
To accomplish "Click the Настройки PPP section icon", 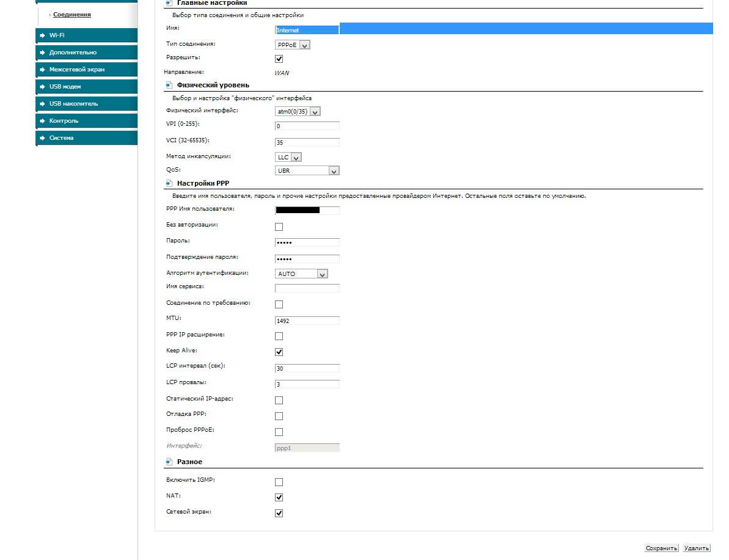I will [x=169, y=183].
